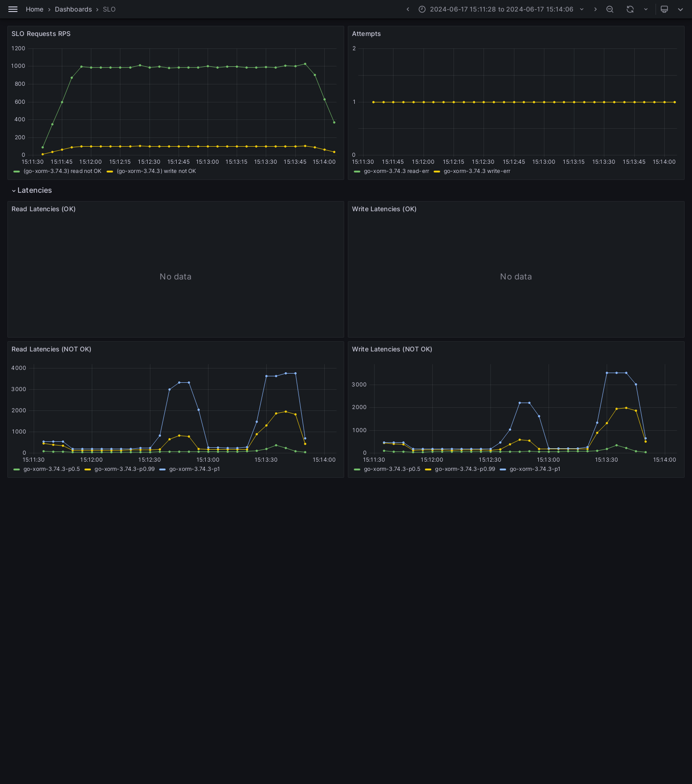692x784 pixels.
Task: Click 1200 axis label in RPS chart
Action: tap(18, 48)
